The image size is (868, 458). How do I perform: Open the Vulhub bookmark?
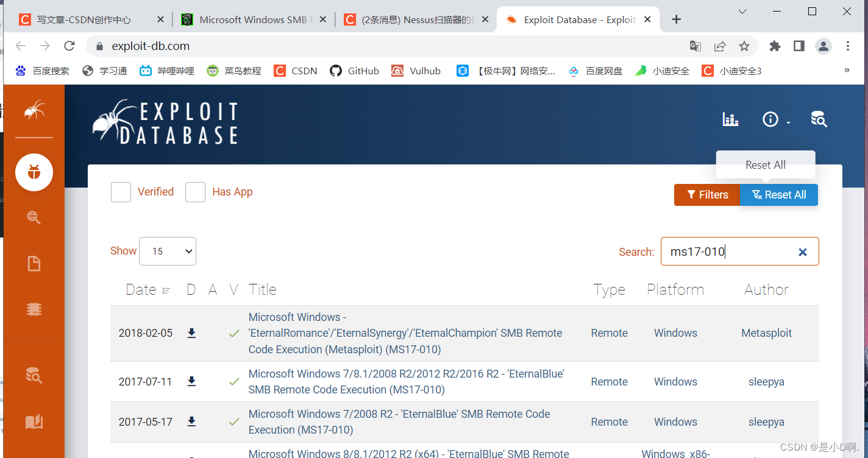click(416, 71)
